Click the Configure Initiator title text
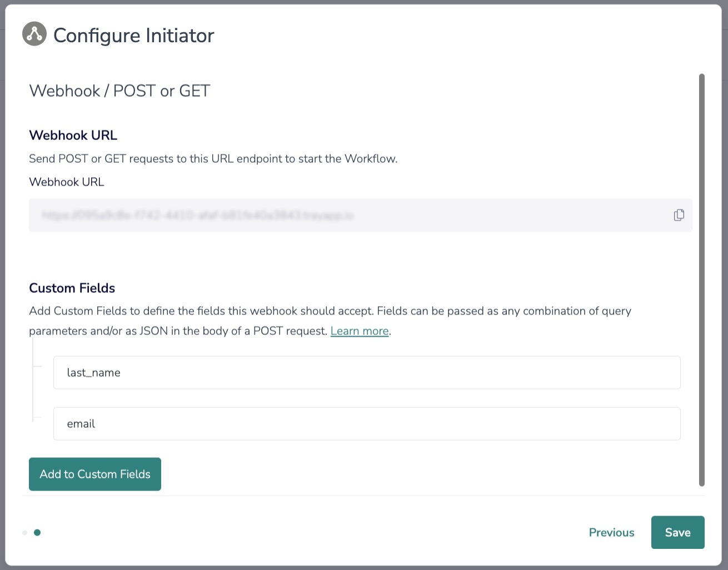 (134, 36)
